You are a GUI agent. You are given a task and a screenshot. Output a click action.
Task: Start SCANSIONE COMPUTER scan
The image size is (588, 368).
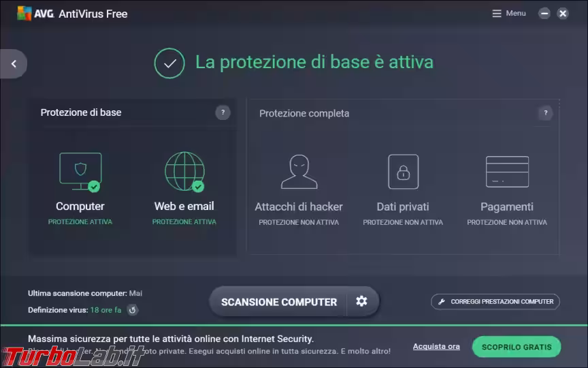(279, 302)
